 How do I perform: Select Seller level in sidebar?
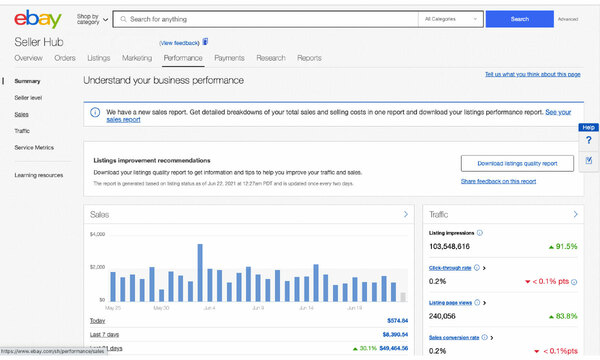28,98
